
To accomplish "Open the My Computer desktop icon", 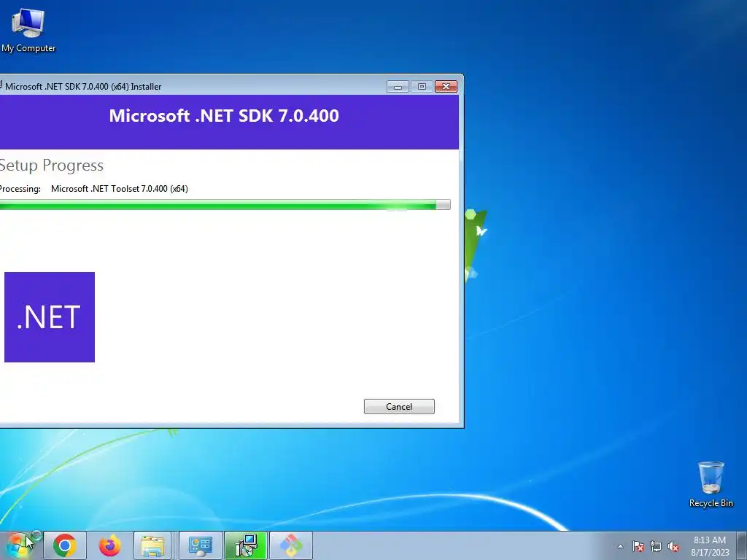I will tap(28, 29).
